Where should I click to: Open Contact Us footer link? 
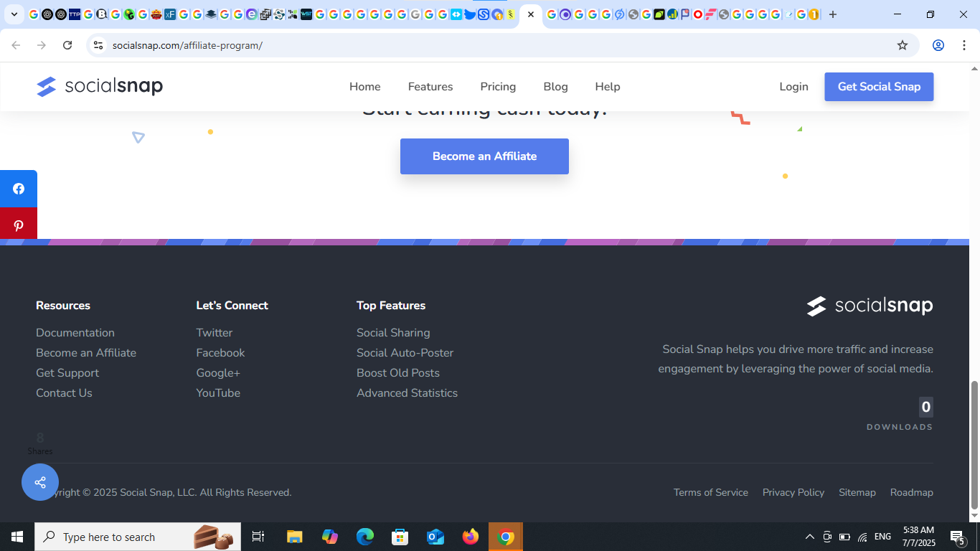click(x=64, y=393)
